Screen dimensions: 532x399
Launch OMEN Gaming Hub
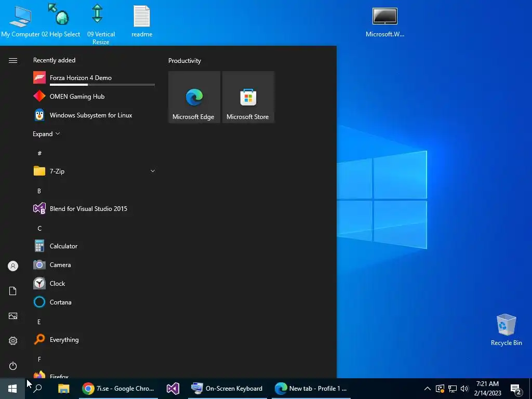point(94,96)
